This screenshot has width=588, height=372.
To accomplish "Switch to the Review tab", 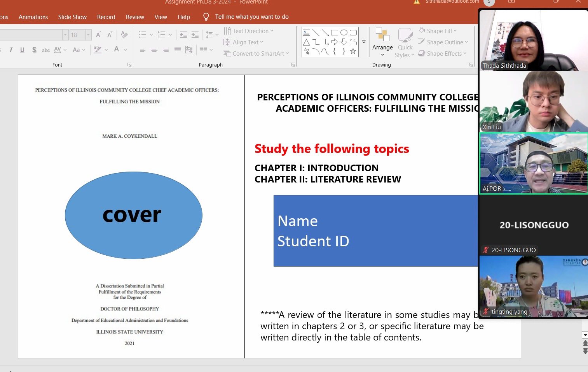I will click(135, 17).
